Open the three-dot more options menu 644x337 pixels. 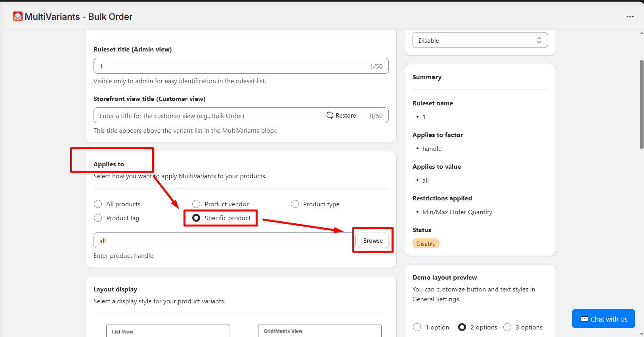[x=630, y=17]
